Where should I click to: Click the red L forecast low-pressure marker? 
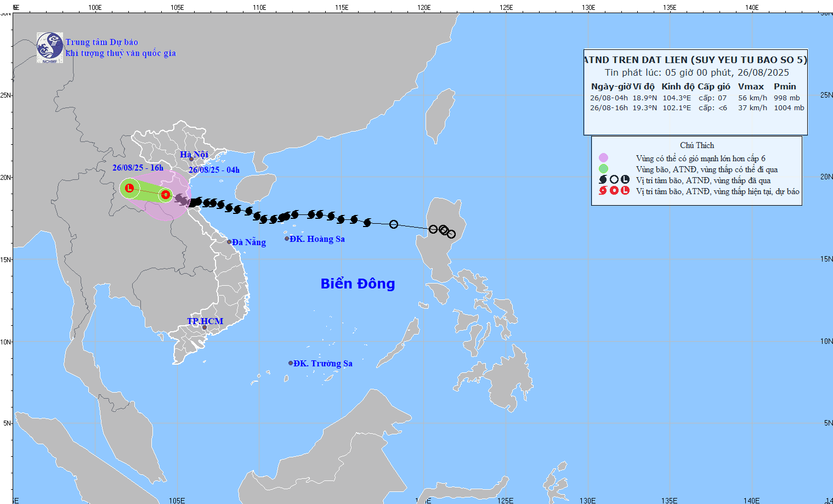[x=129, y=188]
